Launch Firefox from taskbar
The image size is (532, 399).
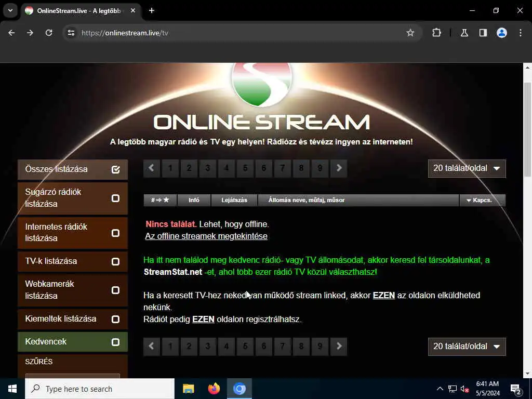pyautogui.click(x=214, y=389)
